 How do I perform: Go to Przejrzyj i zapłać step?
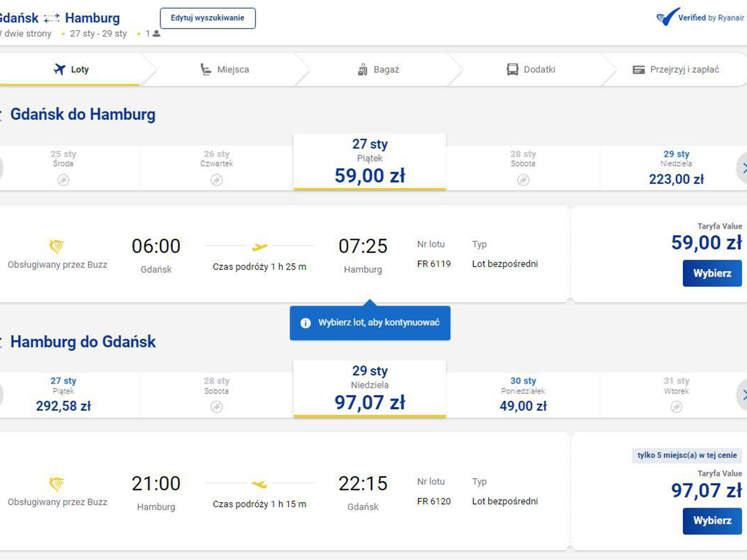point(676,70)
